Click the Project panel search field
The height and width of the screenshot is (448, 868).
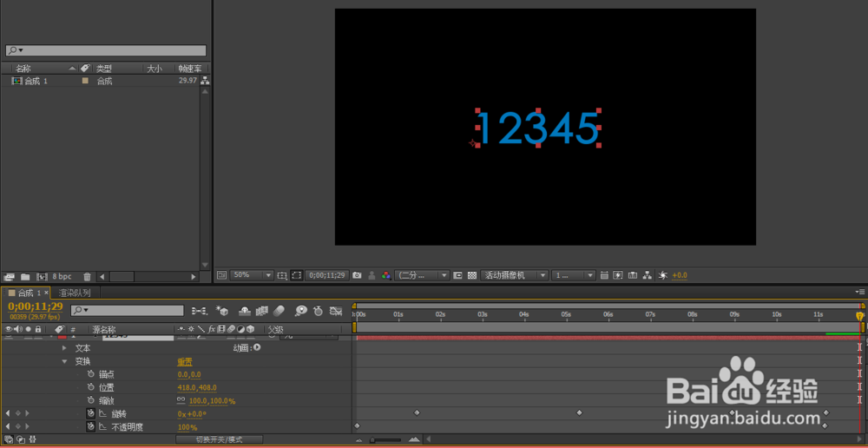pos(106,50)
